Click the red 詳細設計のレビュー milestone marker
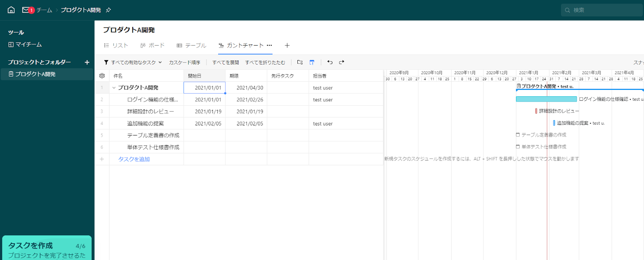644x260 pixels. pyautogui.click(x=536, y=111)
